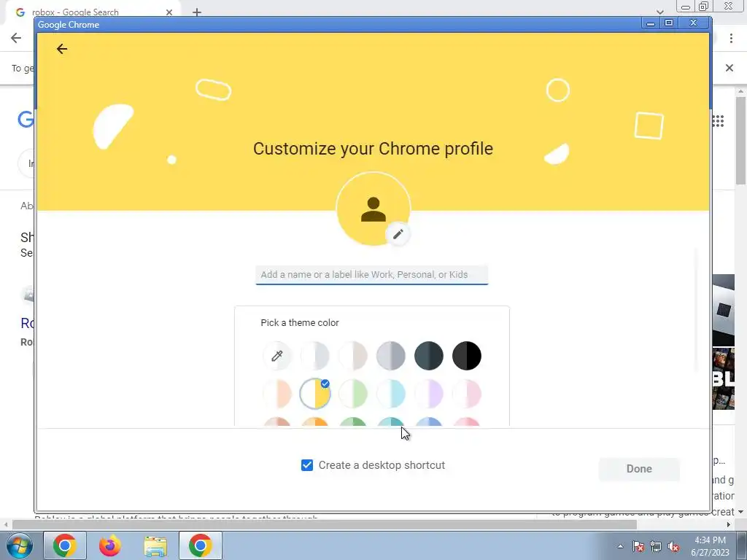Open a new tab in background Chrome

pos(197,12)
